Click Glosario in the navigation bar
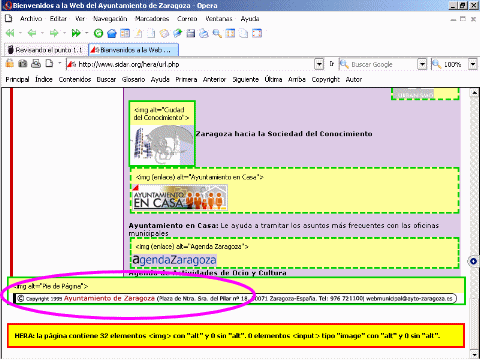Screen dimensions: 480x360 [133, 79]
